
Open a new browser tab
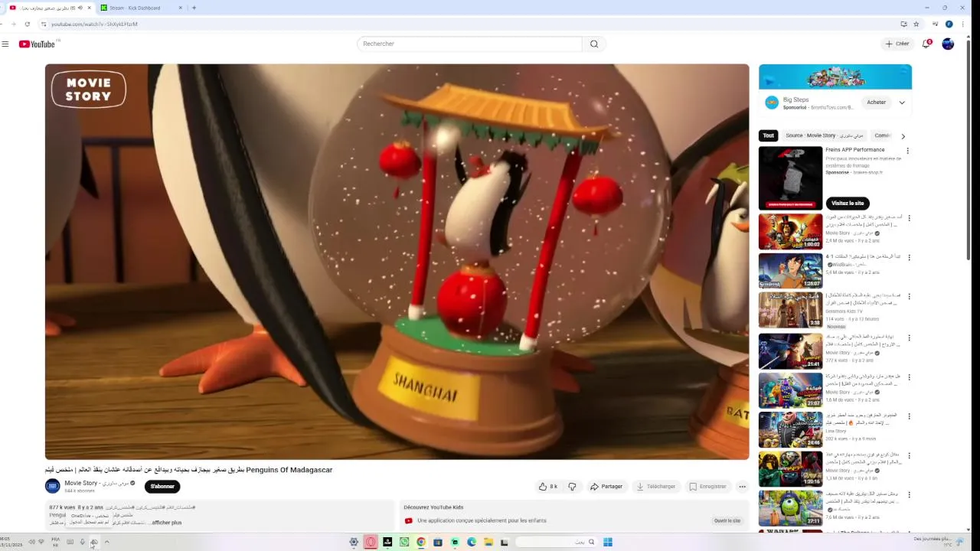pyautogui.click(x=194, y=8)
